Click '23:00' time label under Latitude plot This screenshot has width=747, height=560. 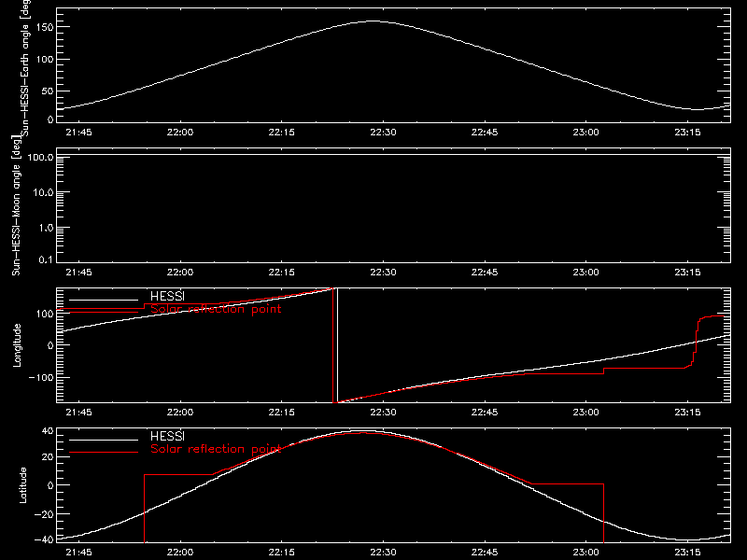(x=586, y=553)
